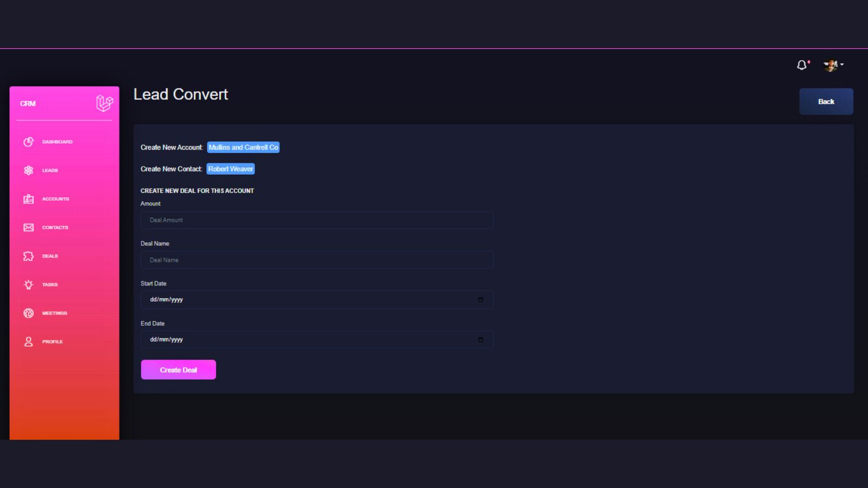
Task: Click the Leads atom icon in sidebar
Action: click(x=29, y=170)
